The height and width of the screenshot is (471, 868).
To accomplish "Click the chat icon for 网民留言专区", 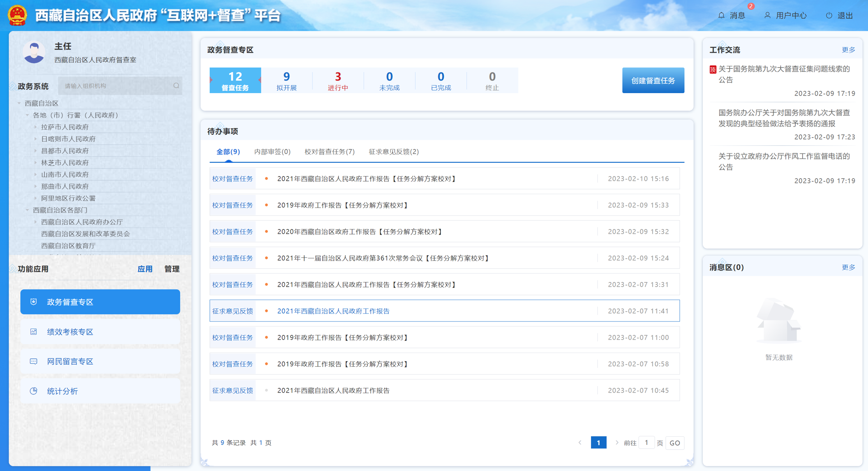I will (34, 361).
